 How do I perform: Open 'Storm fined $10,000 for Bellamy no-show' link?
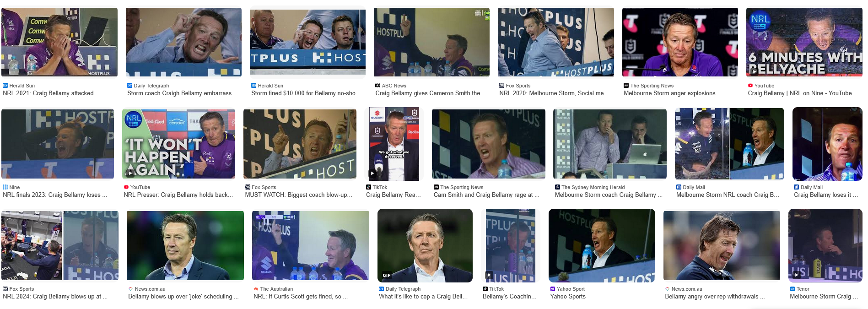tap(306, 93)
